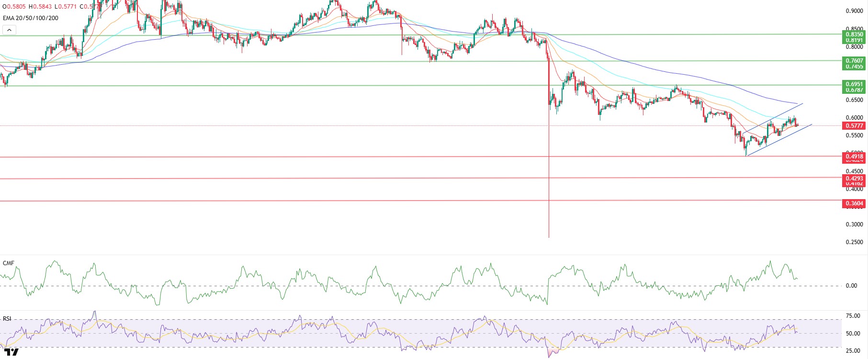Viewport: 868px width, 359px height.
Task: Click the 0.9000 price axis label
Action: point(854,11)
